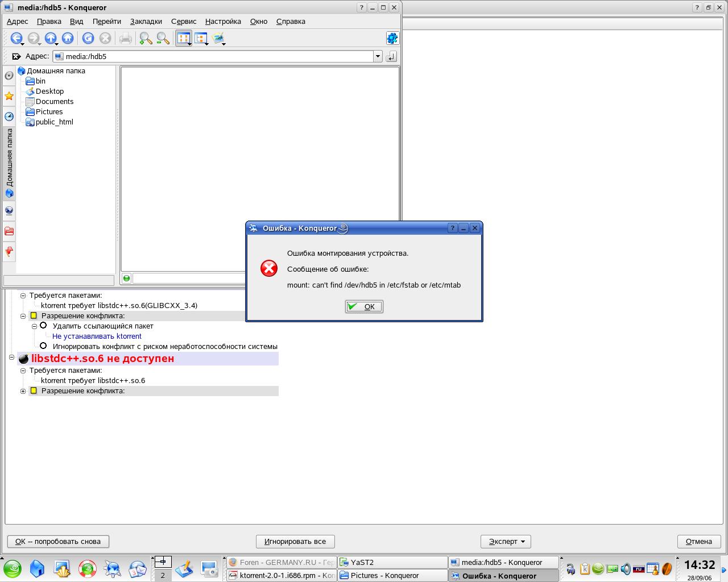728x582 pixels.
Task: Open the 'Сервис' menu
Action: [184, 22]
